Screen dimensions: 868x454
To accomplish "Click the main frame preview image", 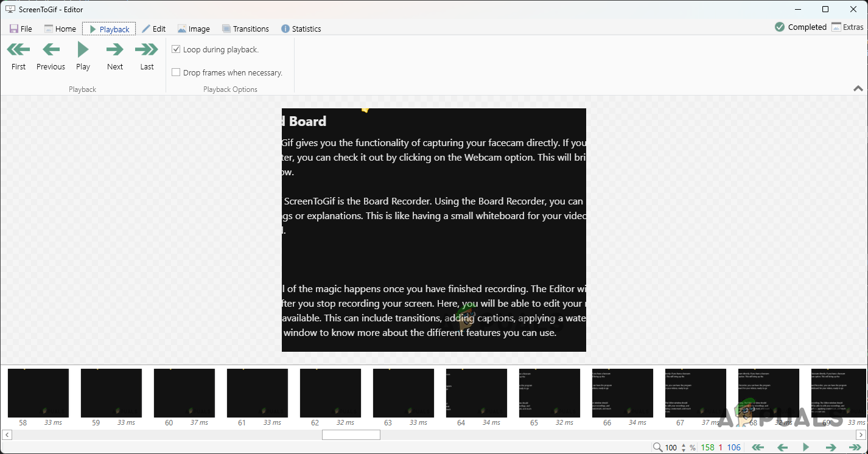I will pos(434,230).
